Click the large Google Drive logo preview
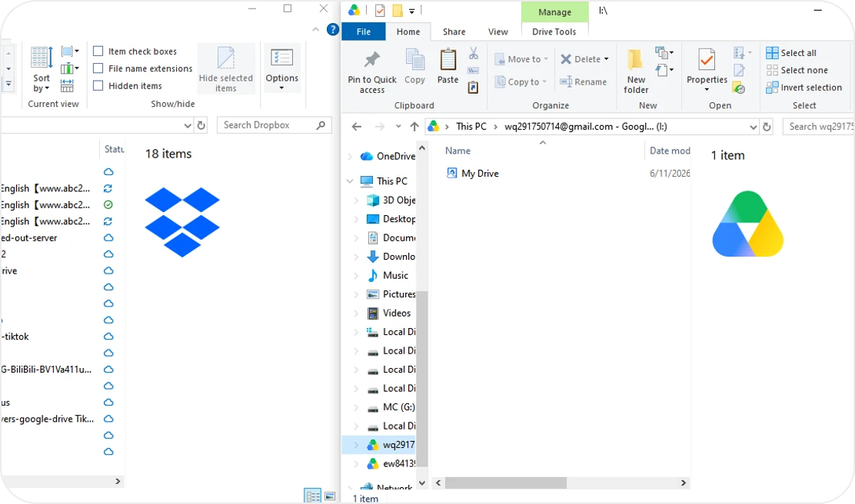The height and width of the screenshot is (504, 855). (x=747, y=224)
